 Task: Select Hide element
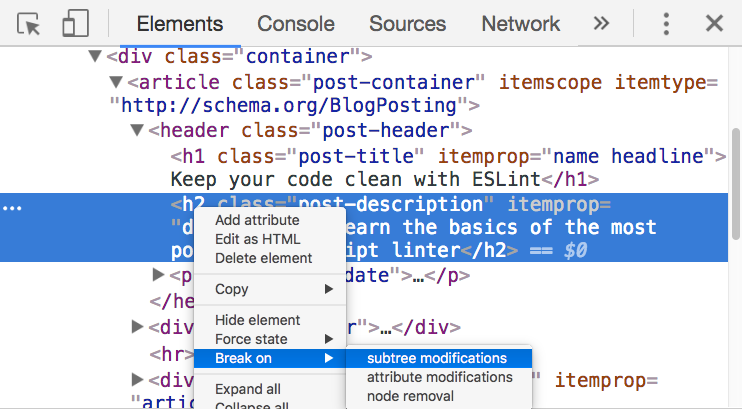pos(270,320)
